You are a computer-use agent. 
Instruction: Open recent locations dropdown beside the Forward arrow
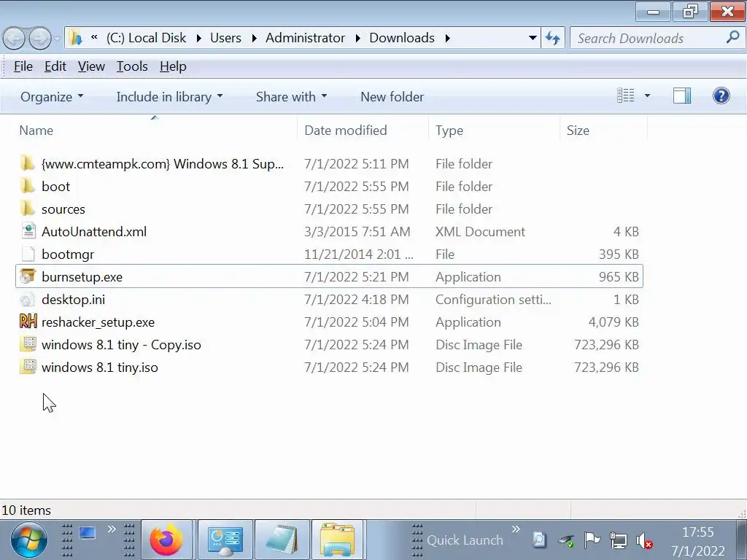pyautogui.click(x=57, y=39)
